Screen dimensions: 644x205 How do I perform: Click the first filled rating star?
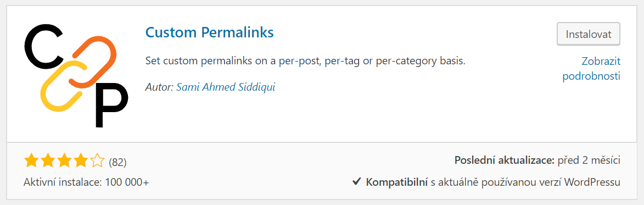coord(32,161)
